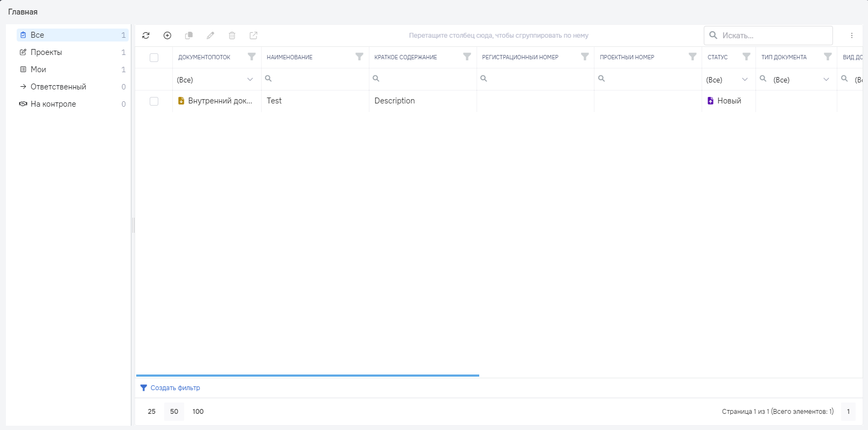Image resolution: width=868 pixels, height=430 pixels.
Task: Select Проекты in the left sidebar
Action: coord(73,52)
